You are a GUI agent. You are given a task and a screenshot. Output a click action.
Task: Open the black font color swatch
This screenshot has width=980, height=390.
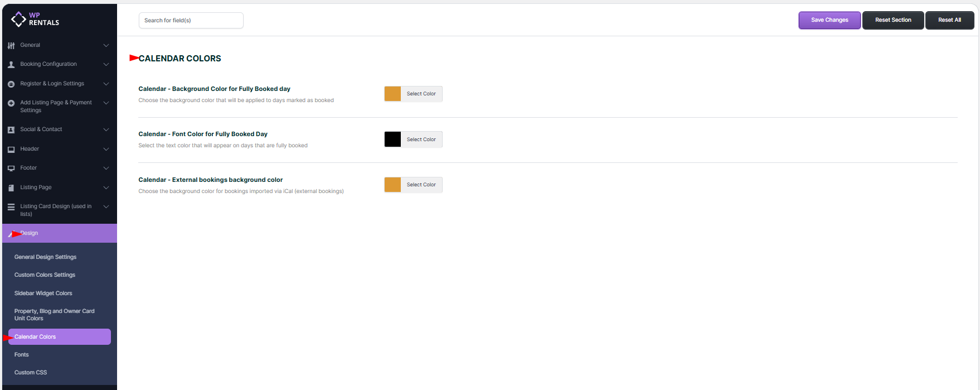point(392,139)
